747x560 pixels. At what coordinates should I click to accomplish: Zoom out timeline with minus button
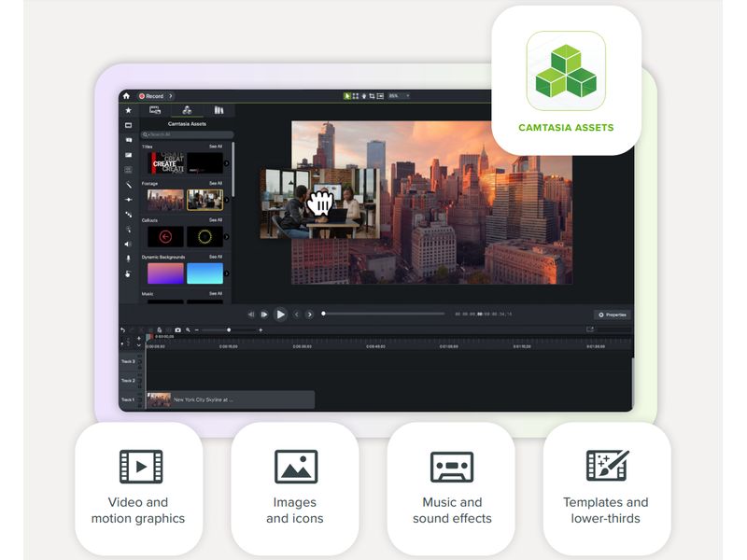click(197, 330)
